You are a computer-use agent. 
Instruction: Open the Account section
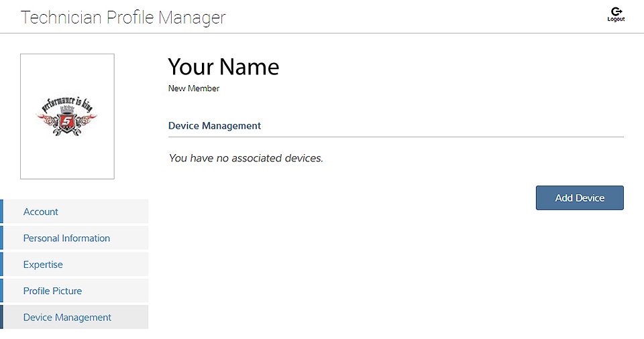tap(41, 212)
